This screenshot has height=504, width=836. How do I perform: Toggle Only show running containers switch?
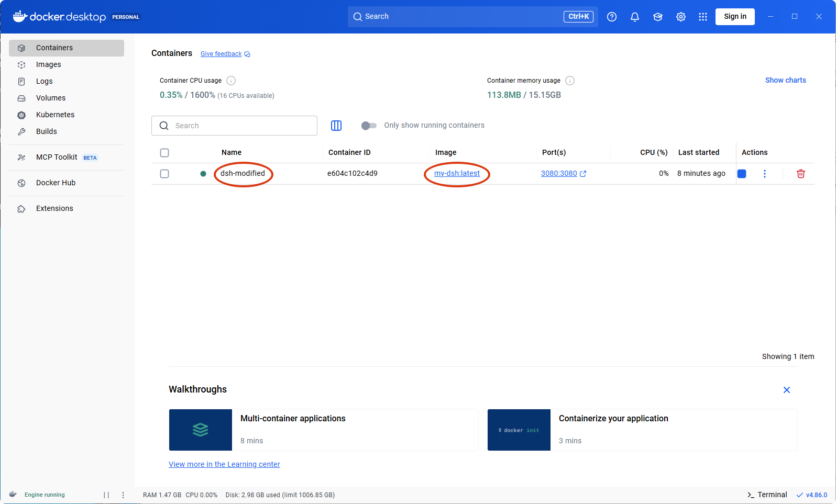(369, 126)
